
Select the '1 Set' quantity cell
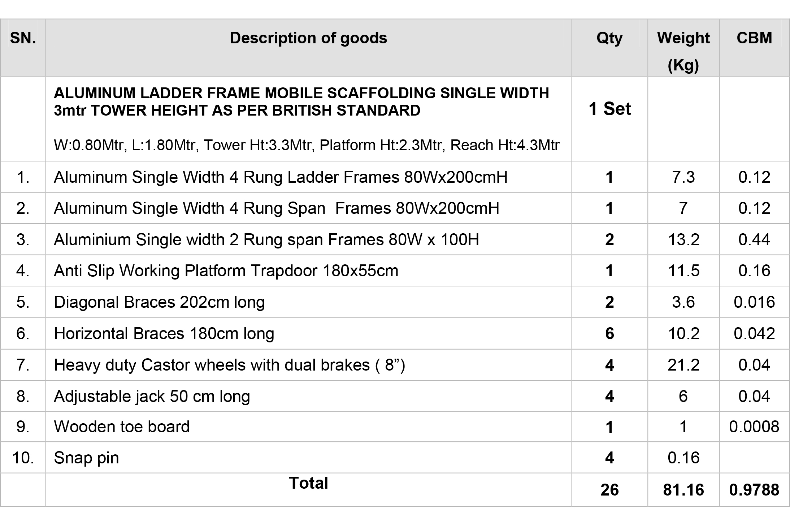[x=609, y=109]
